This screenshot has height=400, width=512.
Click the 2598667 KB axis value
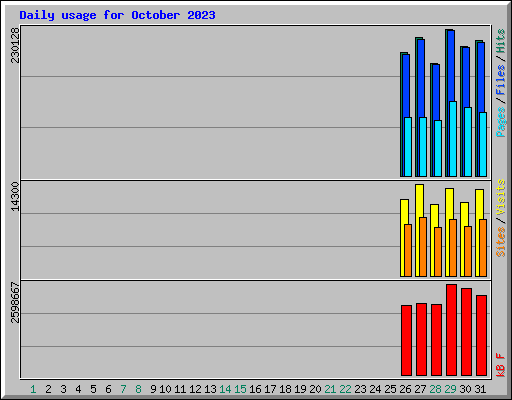(x=15, y=302)
